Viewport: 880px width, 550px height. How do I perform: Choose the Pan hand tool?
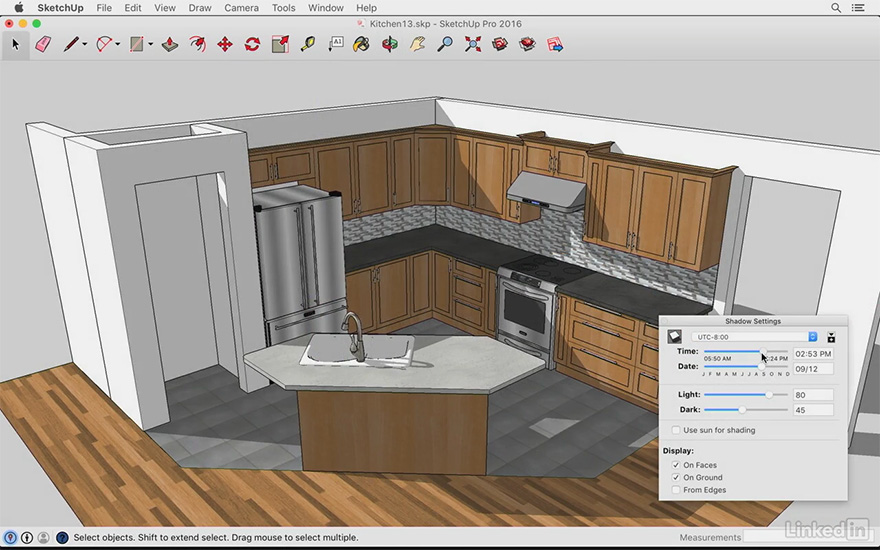point(417,44)
